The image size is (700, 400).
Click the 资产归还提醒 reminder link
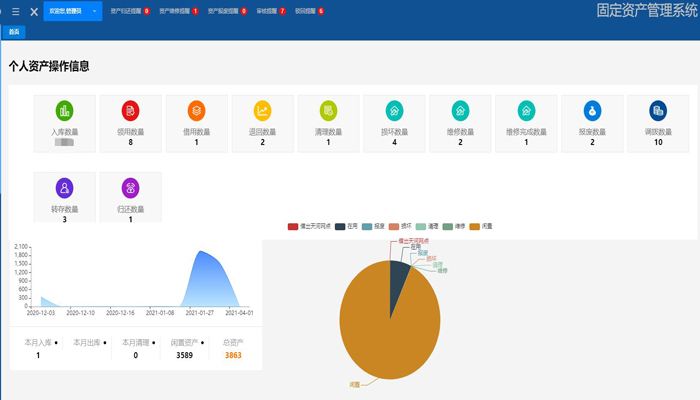[x=127, y=11]
